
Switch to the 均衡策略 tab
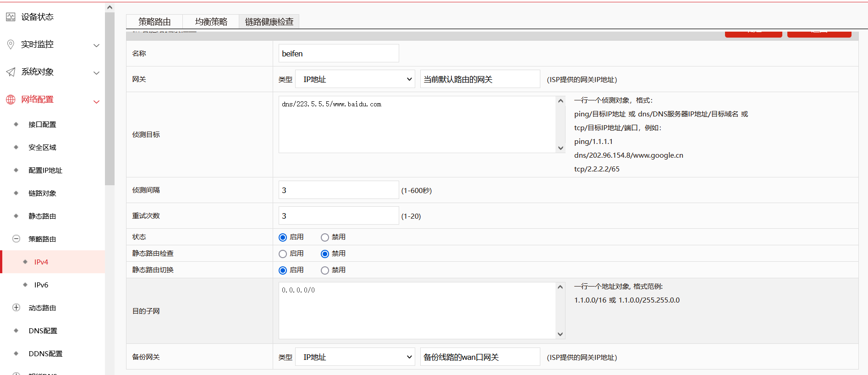[211, 22]
